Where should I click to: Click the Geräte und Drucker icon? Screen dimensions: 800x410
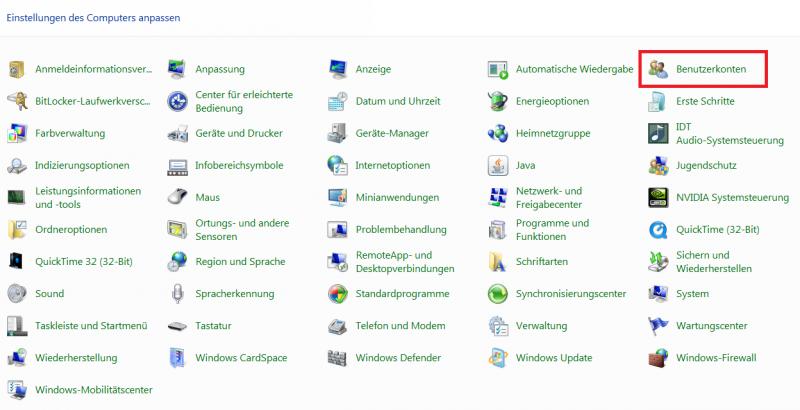[177, 133]
